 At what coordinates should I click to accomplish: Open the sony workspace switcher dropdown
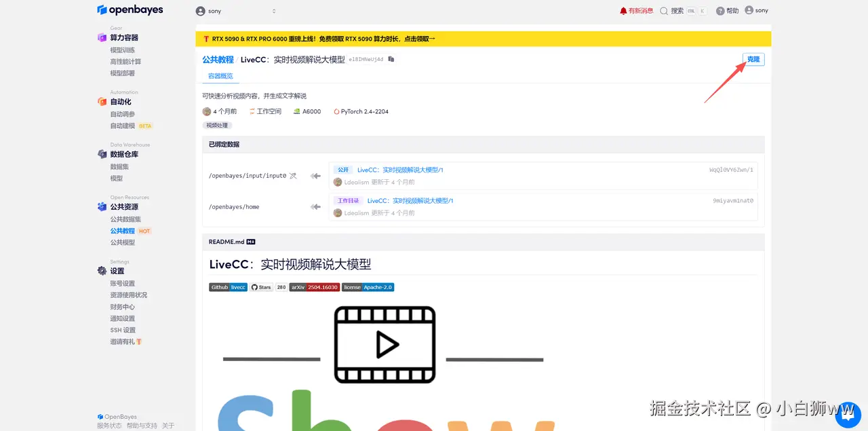(x=236, y=11)
